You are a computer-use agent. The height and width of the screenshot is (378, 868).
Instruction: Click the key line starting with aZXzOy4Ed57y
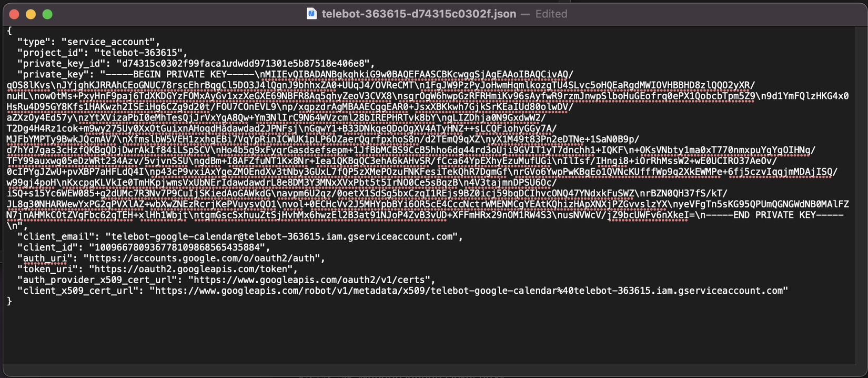tap(276, 117)
